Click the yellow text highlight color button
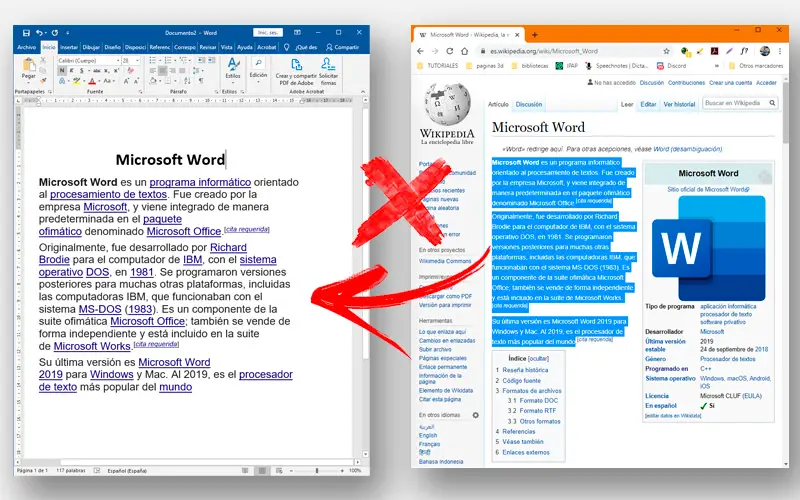The height and width of the screenshot is (500, 800). pyautogui.click(x=77, y=81)
